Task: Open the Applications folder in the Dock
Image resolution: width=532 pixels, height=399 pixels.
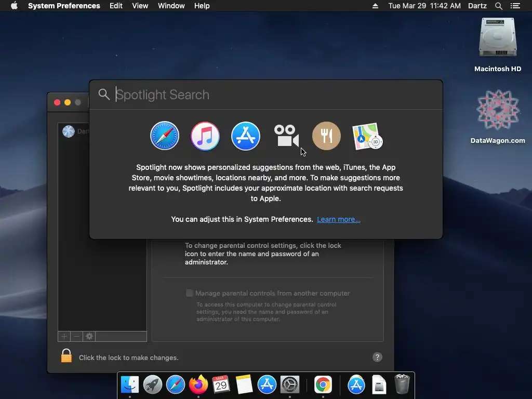Action: [x=356, y=384]
